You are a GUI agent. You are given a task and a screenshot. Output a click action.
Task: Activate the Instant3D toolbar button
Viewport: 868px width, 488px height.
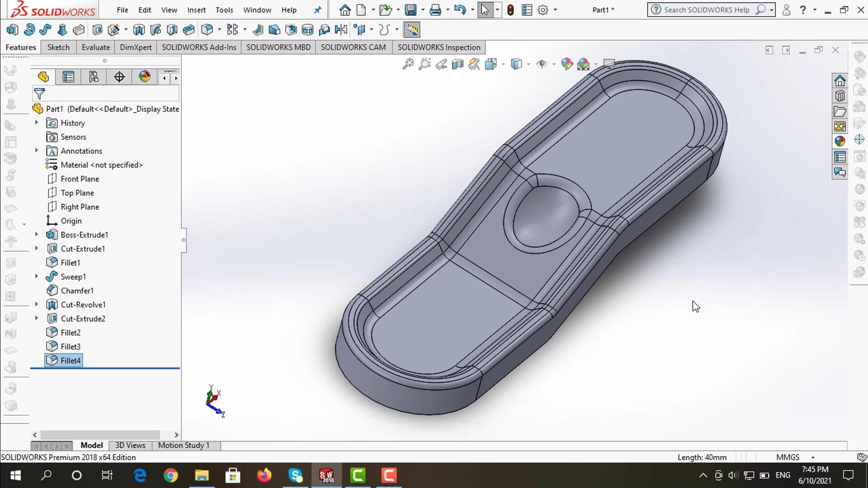pyautogui.click(x=411, y=30)
